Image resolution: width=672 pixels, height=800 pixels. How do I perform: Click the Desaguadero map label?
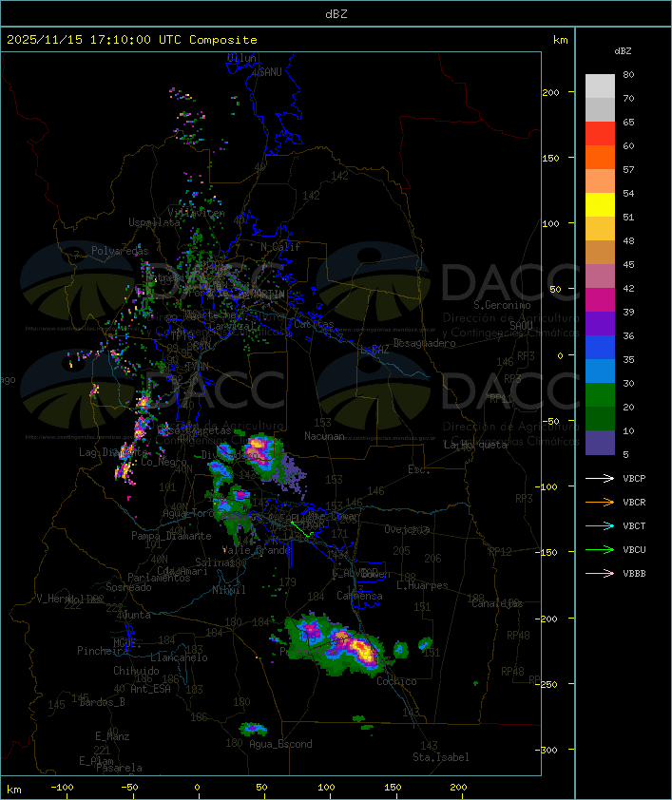click(425, 343)
